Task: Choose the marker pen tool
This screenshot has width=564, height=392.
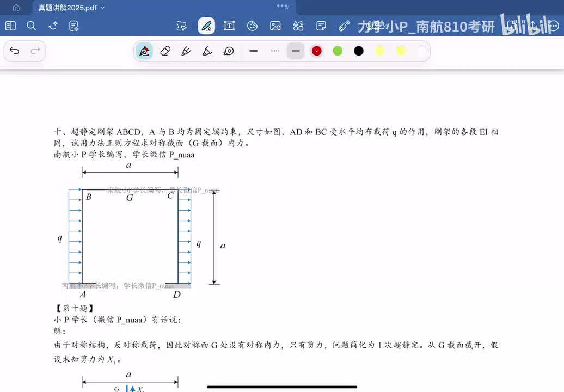Action: (x=186, y=51)
